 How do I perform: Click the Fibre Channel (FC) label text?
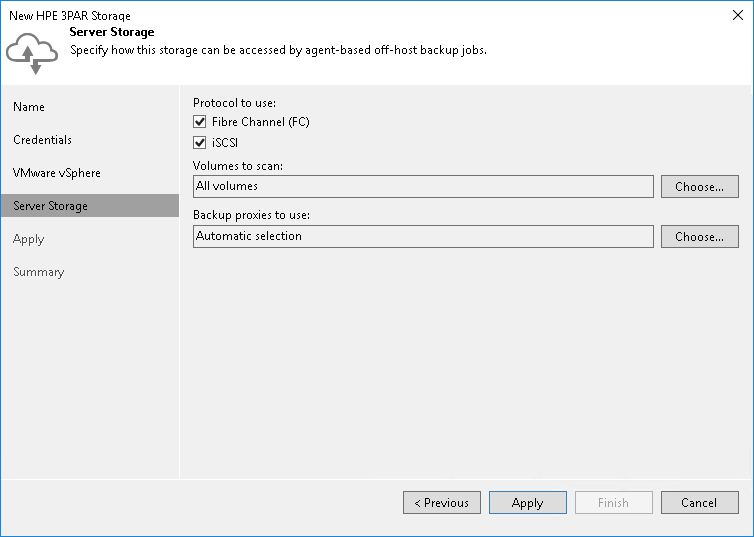[x=261, y=122]
